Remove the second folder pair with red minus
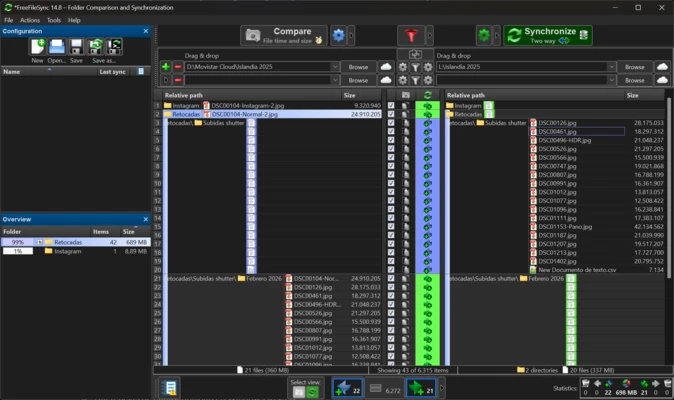The height and width of the screenshot is (400, 674). coord(178,80)
